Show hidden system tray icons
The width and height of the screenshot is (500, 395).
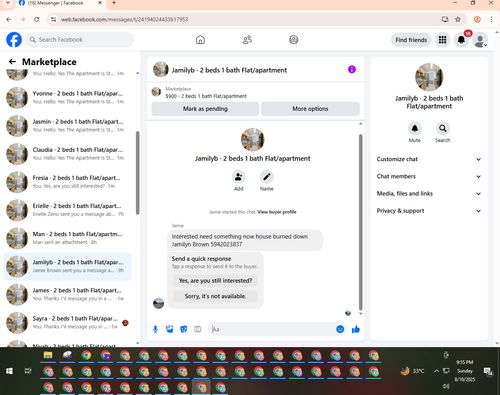(x=436, y=371)
